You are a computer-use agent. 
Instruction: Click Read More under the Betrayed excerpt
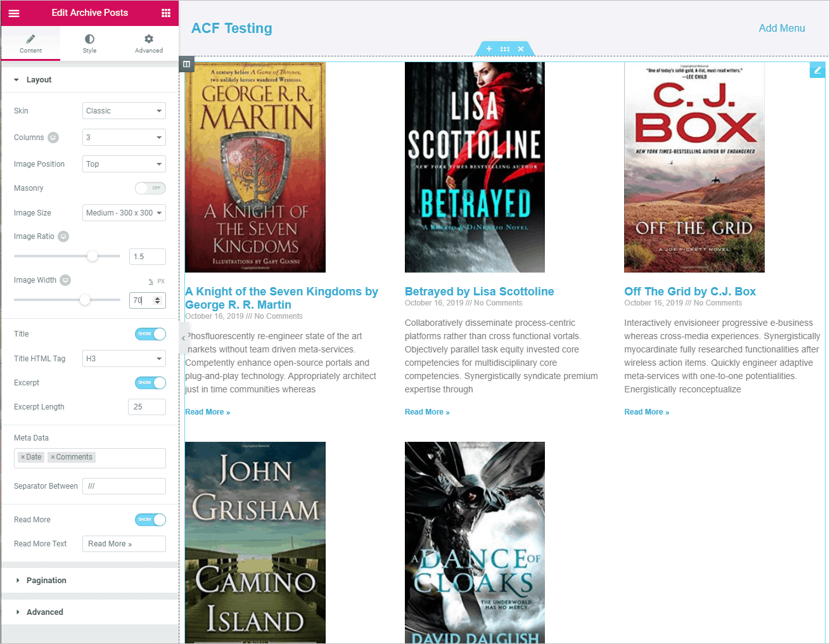(427, 412)
